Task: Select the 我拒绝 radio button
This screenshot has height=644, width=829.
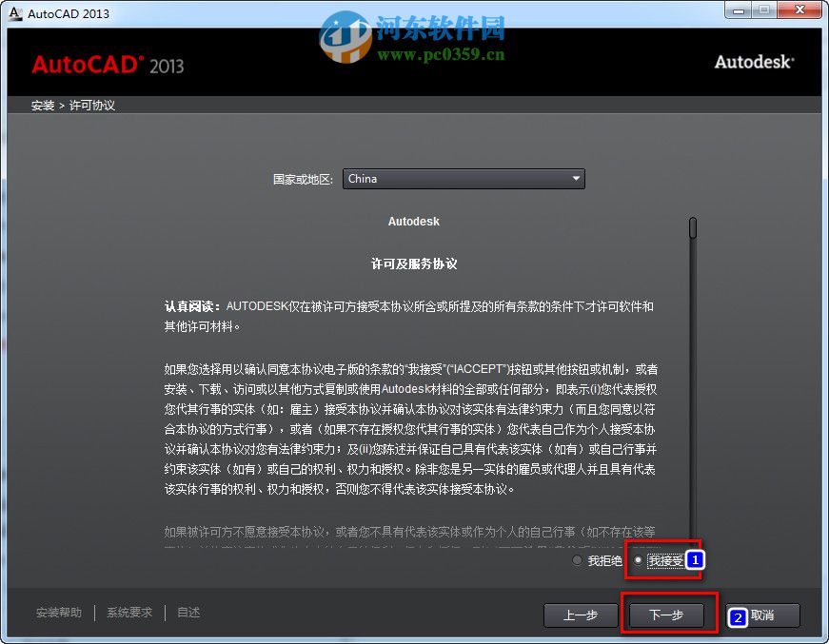Action: click(x=577, y=560)
